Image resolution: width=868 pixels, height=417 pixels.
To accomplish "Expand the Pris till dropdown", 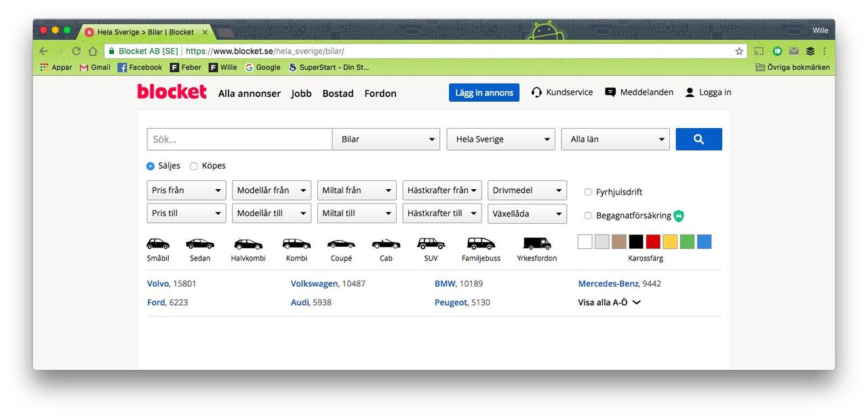I will coord(186,213).
